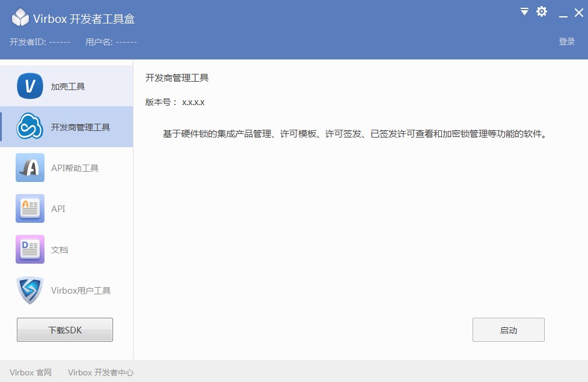Open the Virbox 官网 website link
The height and width of the screenshot is (382, 588).
click(29, 372)
